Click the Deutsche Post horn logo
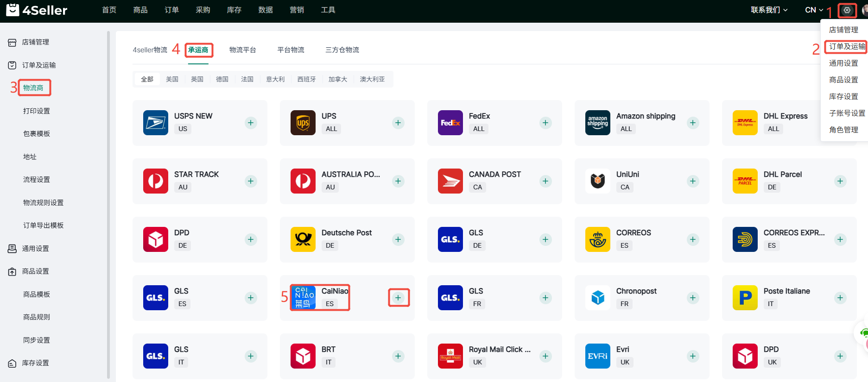Screen dimensions: 868x382 303,239
